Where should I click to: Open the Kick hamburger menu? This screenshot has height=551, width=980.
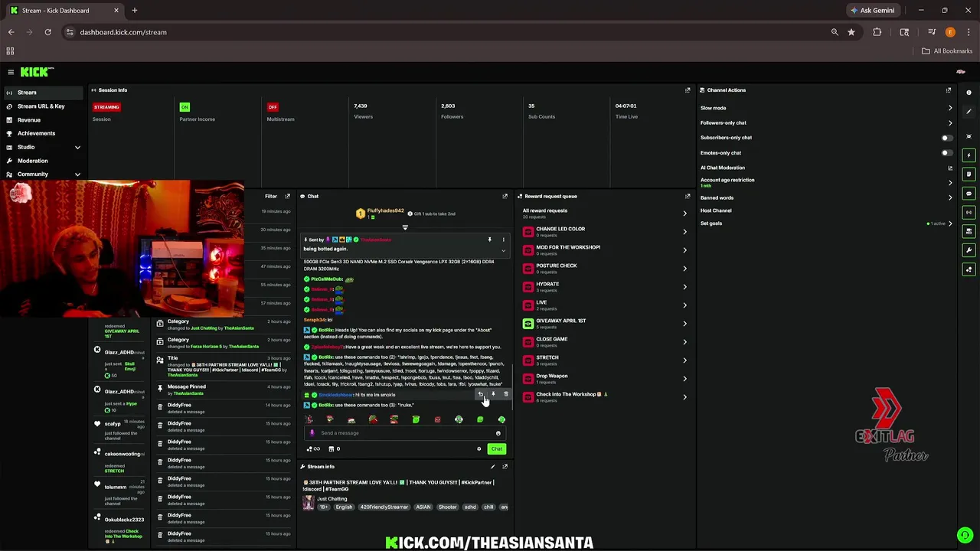click(x=11, y=72)
